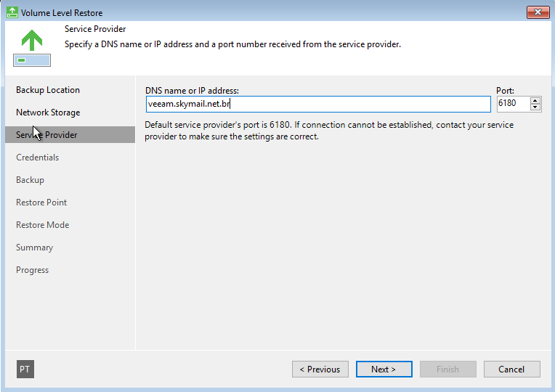Click the Previous button
The width and height of the screenshot is (555, 392).
click(320, 369)
